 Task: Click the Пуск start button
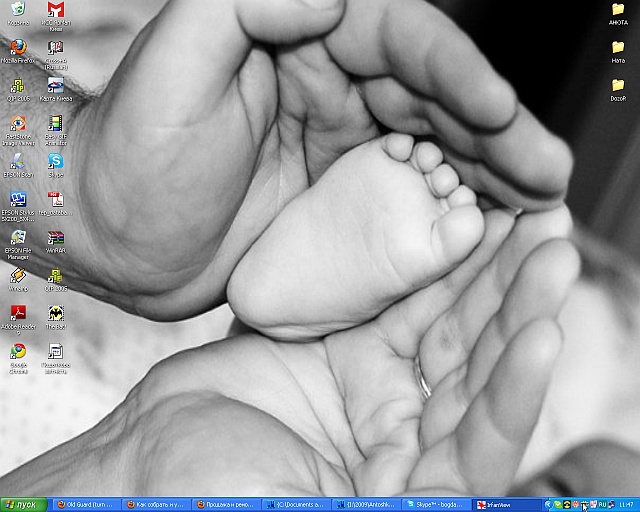(24, 505)
